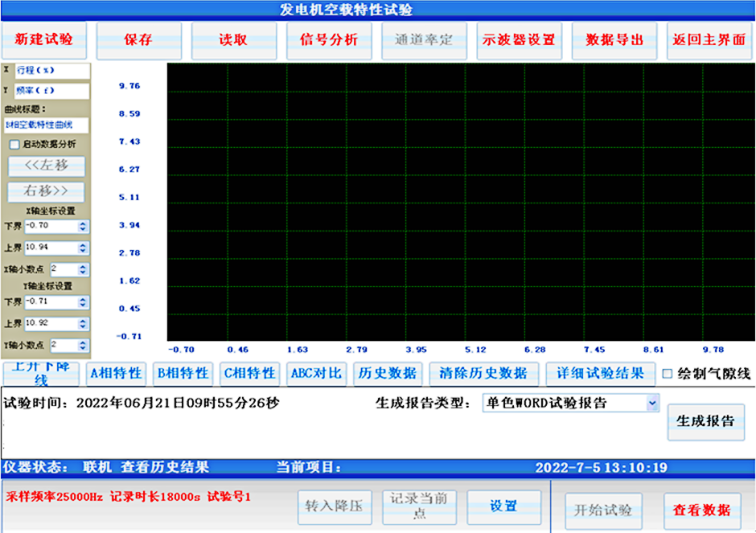Switch to the A相特性 tab
Image resolution: width=756 pixels, height=533 pixels.
tap(116, 373)
